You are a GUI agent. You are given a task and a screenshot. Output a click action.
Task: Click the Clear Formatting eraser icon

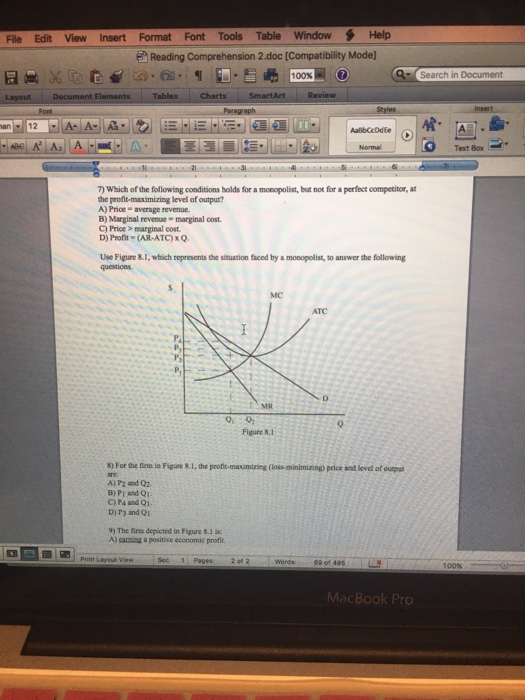(x=143, y=126)
